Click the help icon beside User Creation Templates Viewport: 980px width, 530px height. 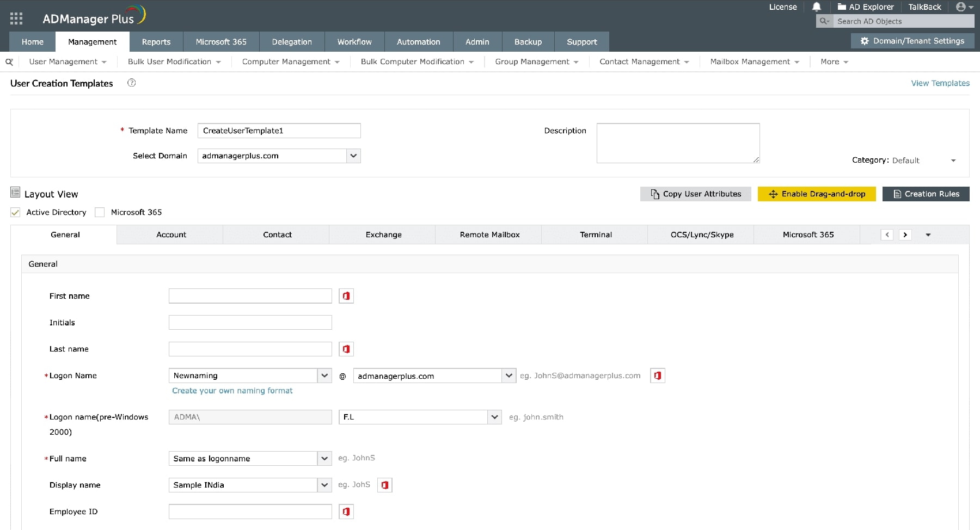tap(131, 83)
